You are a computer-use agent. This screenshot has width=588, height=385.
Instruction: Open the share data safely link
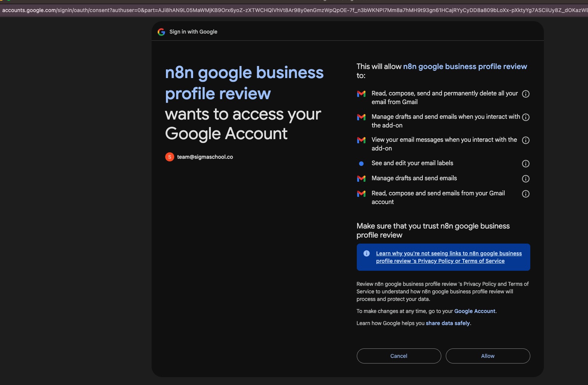[448, 323]
